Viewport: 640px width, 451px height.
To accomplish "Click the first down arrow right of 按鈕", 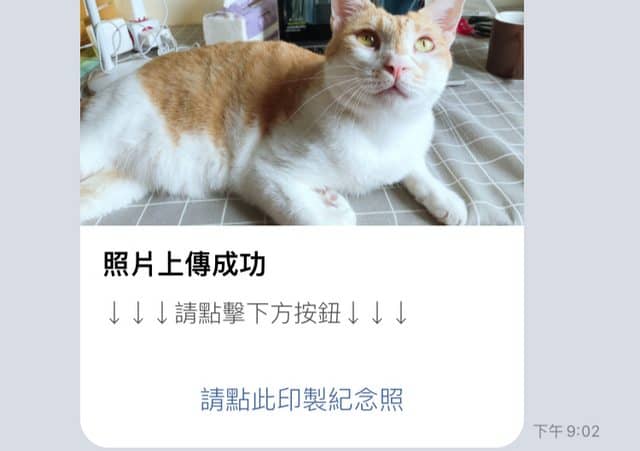I will pos(353,313).
